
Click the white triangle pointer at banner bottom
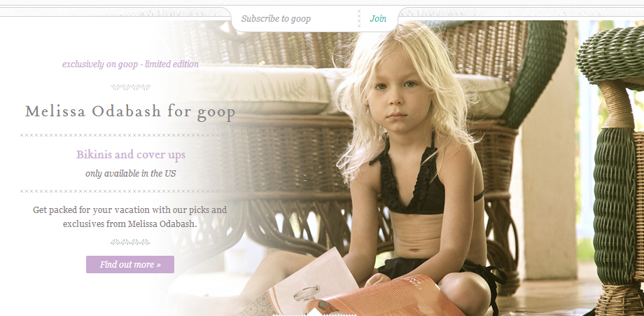pyautogui.click(x=314, y=312)
